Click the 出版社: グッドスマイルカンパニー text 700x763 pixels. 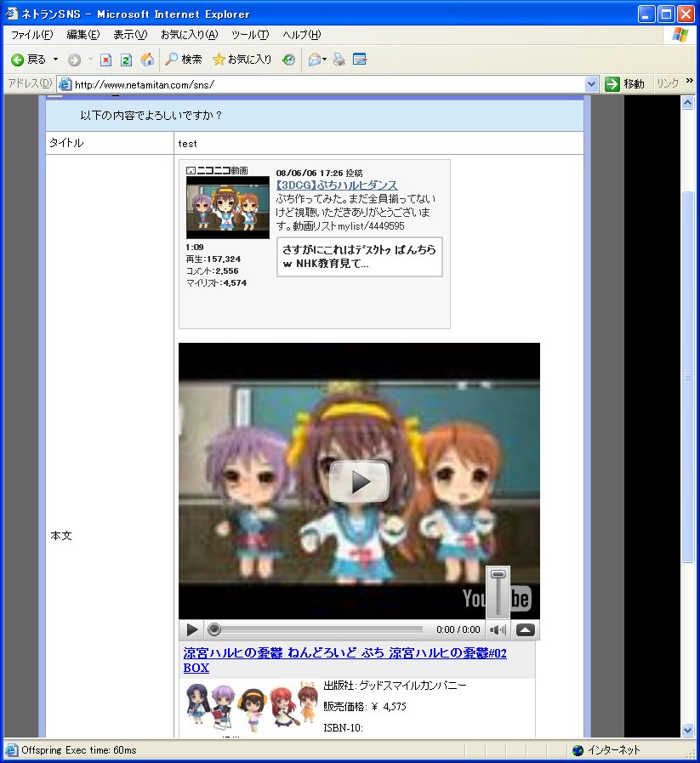click(x=395, y=686)
